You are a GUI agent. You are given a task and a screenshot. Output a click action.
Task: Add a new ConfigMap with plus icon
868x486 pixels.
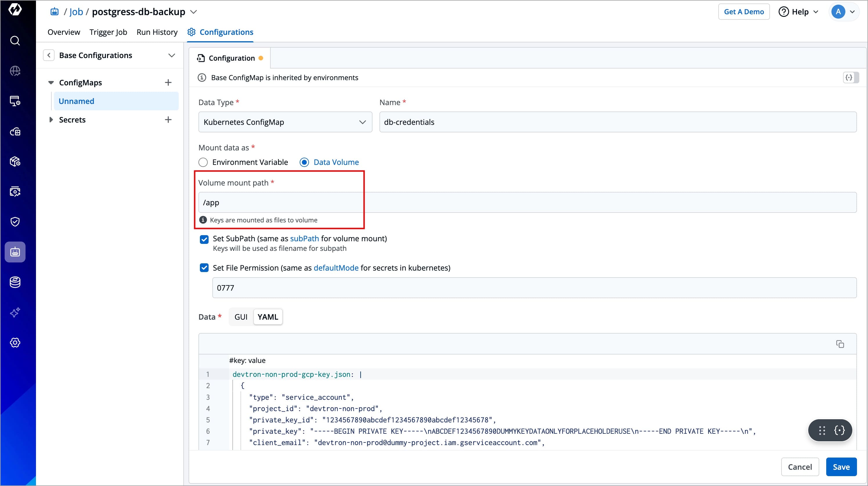pos(168,83)
